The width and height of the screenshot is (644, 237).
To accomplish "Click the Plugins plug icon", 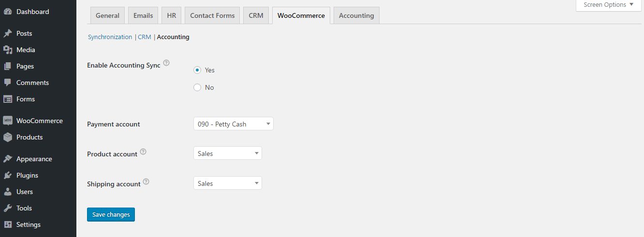I will click(8, 175).
